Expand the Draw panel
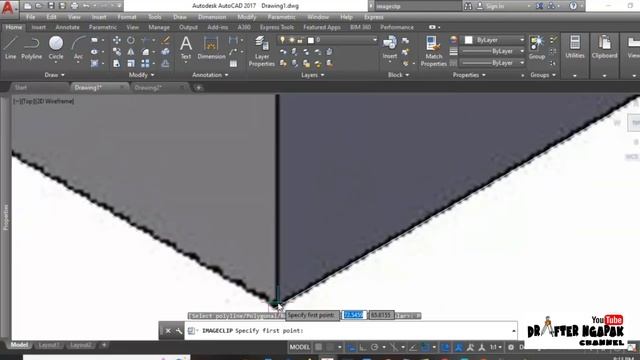The height and width of the screenshot is (360, 640). 54,75
